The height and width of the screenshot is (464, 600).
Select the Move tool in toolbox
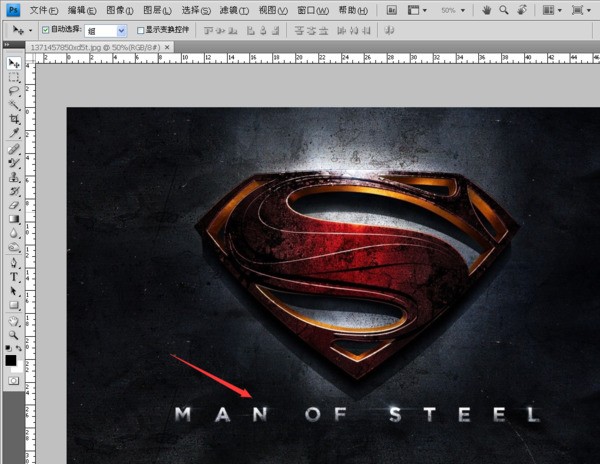point(14,63)
